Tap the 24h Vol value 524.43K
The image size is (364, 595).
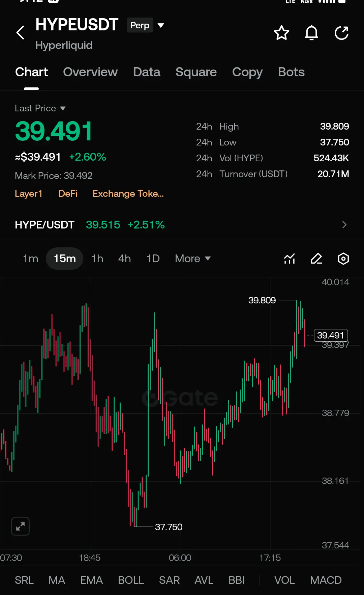(x=331, y=158)
